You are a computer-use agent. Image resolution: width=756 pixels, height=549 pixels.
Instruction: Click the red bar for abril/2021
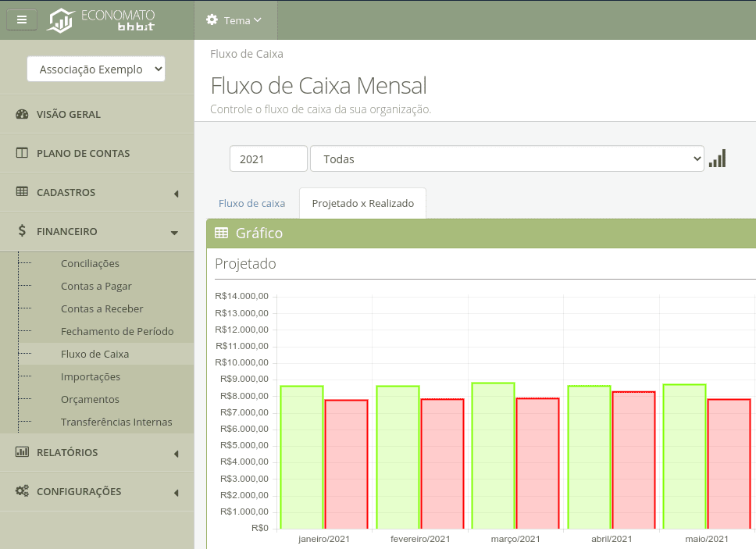634,460
